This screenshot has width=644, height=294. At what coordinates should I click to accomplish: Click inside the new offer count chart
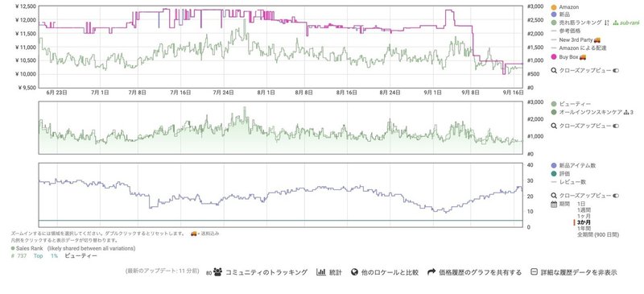point(281,195)
